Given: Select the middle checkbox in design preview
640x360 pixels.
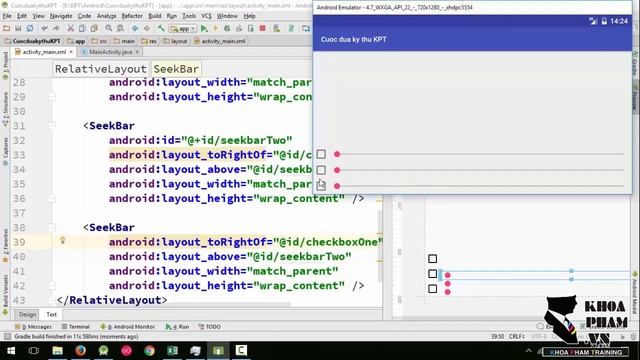Looking at the screenshot, I should click(x=433, y=274).
